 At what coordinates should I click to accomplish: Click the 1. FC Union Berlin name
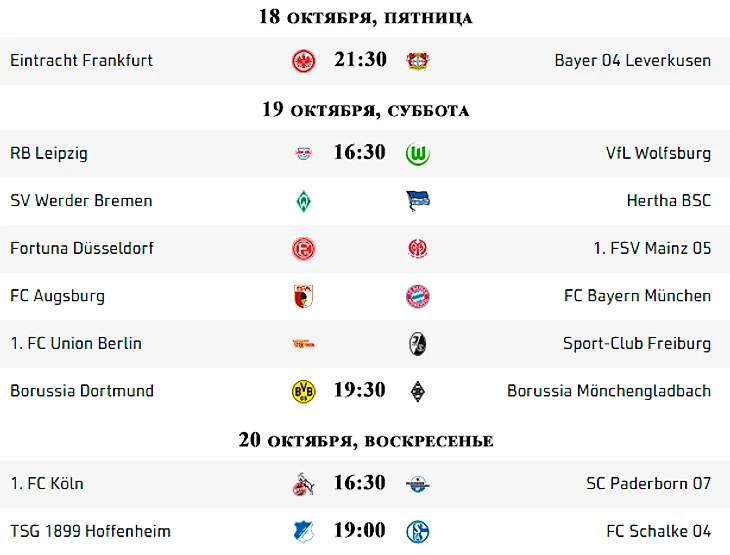click(76, 344)
